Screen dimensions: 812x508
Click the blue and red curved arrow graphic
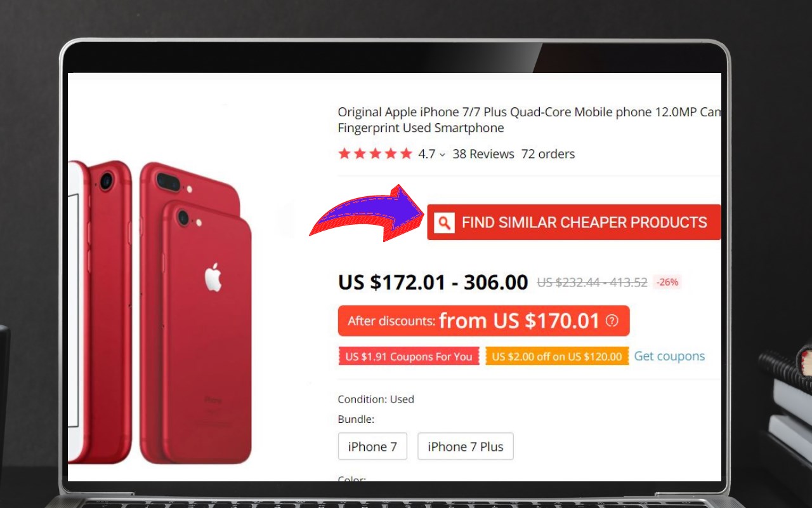[x=367, y=214]
